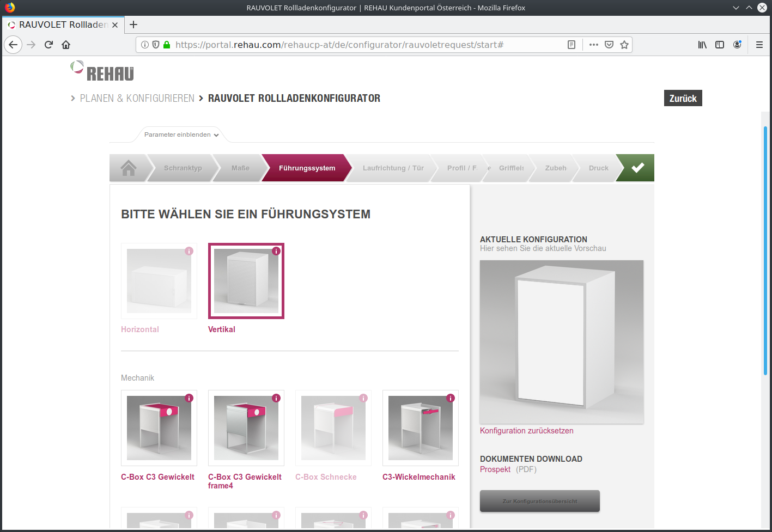The width and height of the screenshot is (772, 532).
Task: Open a new browser tab
Action: click(133, 25)
